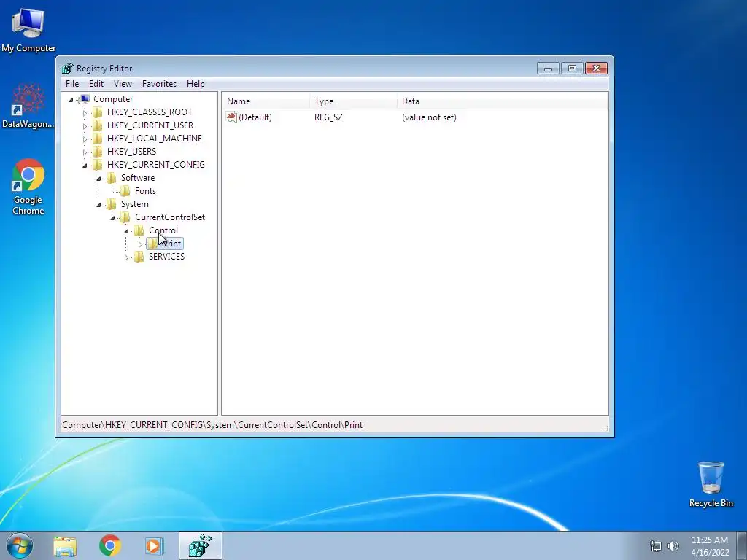Image resolution: width=747 pixels, height=560 pixels.
Task: Open My Computer desktop icon
Action: coord(28,29)
